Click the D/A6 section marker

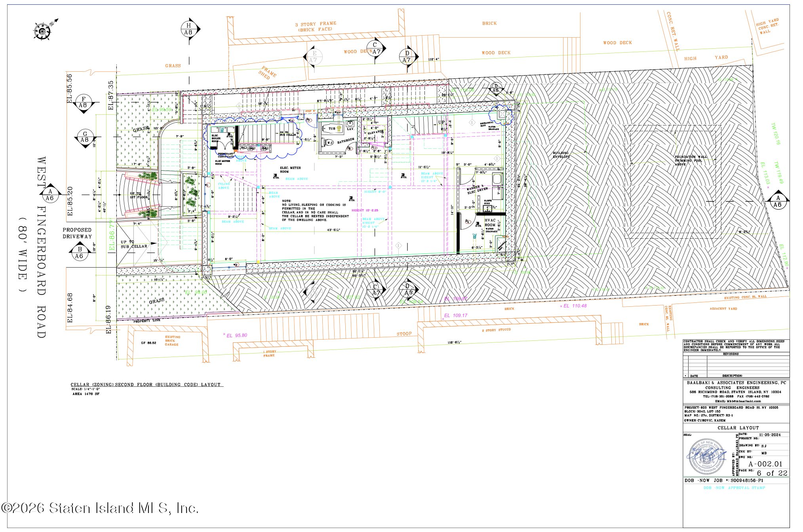click(x=496, y=88)
